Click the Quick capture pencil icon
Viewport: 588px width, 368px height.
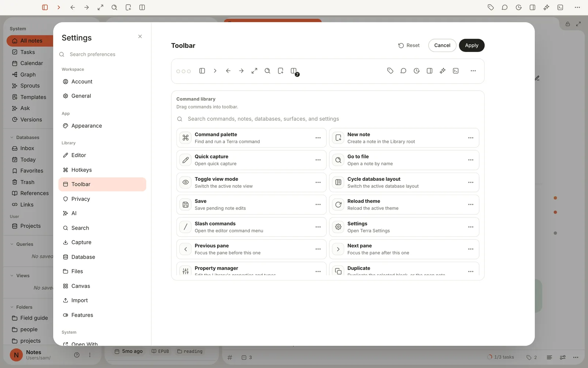(186, 160)
